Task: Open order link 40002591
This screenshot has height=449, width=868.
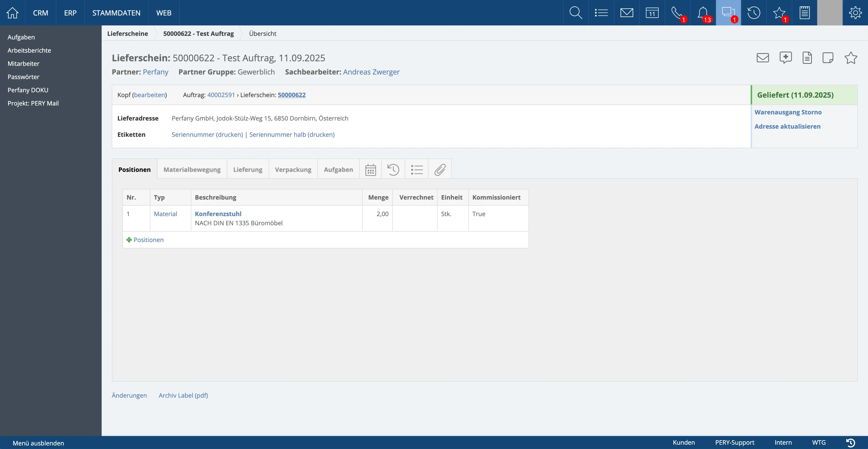Action: pyautogui.click(x=221, y=95)
